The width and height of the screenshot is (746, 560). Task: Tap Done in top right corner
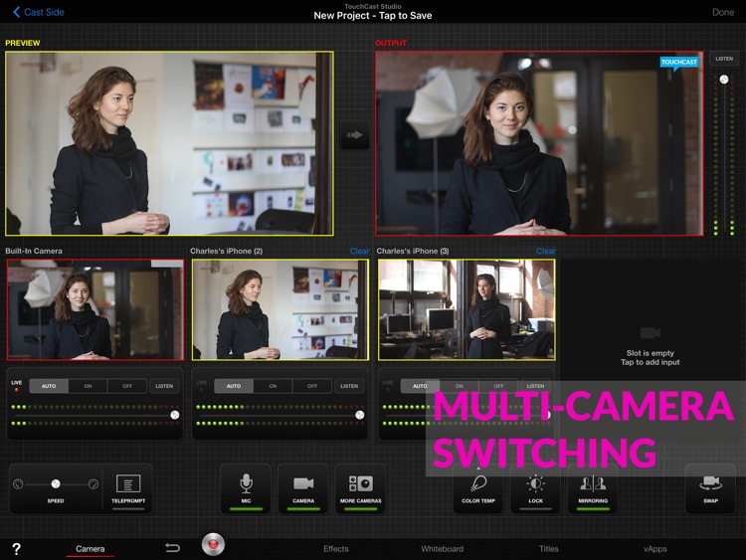(723, 12)
